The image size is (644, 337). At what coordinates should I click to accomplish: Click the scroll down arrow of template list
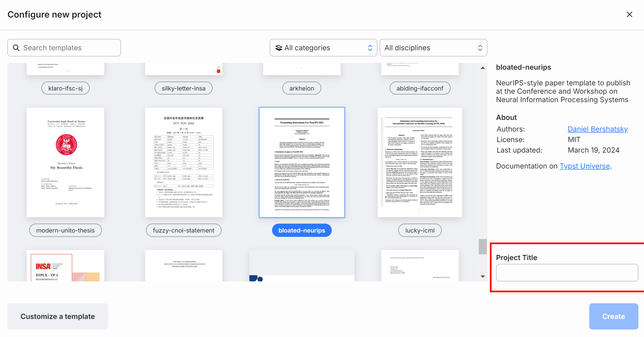[483, 277]
